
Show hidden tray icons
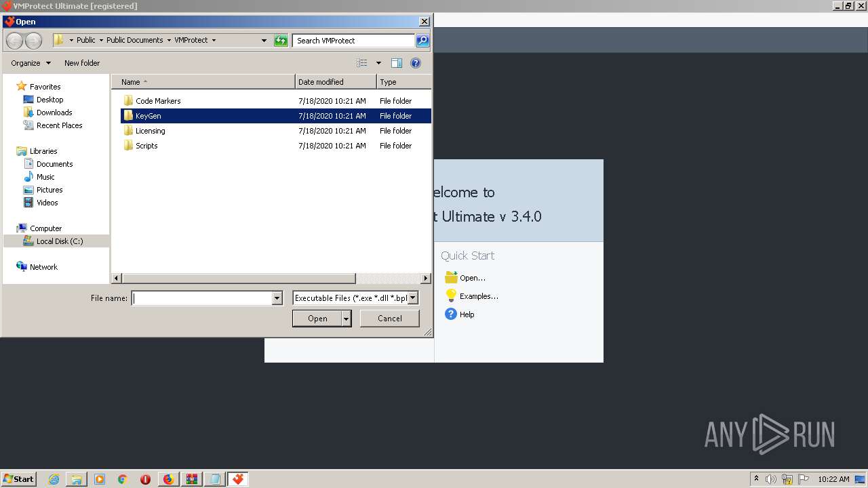(756, 479)
